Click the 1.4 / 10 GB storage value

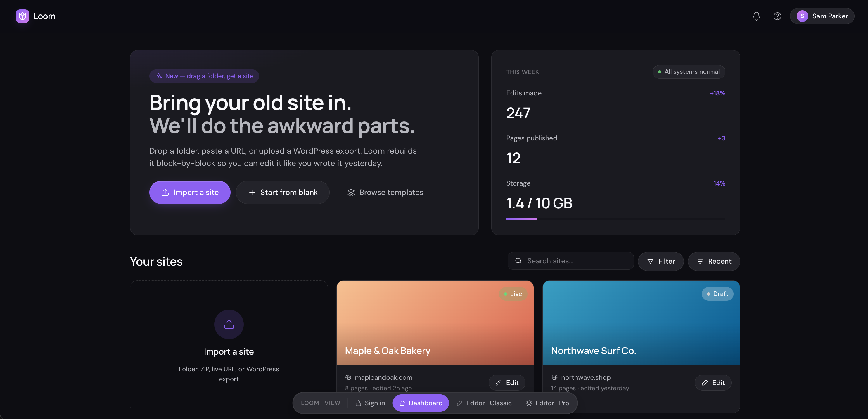point(539,203)
